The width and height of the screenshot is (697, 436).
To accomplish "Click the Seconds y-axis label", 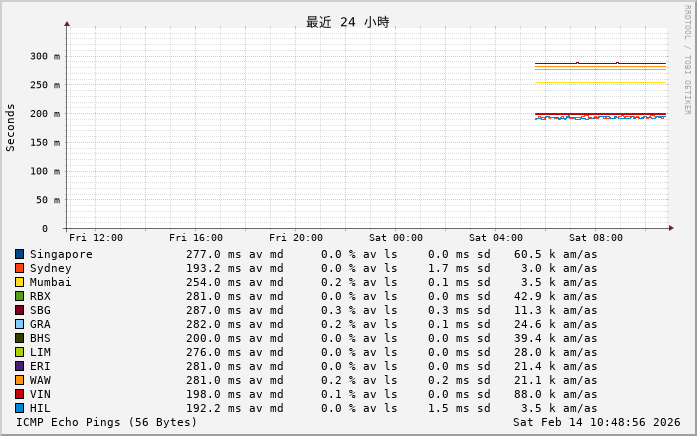I will [x=11, y=127].
